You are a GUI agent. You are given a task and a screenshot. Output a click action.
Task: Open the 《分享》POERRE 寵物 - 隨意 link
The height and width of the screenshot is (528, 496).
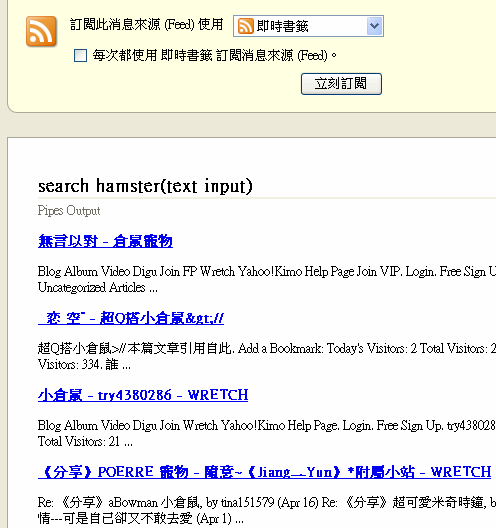(264, 472)
